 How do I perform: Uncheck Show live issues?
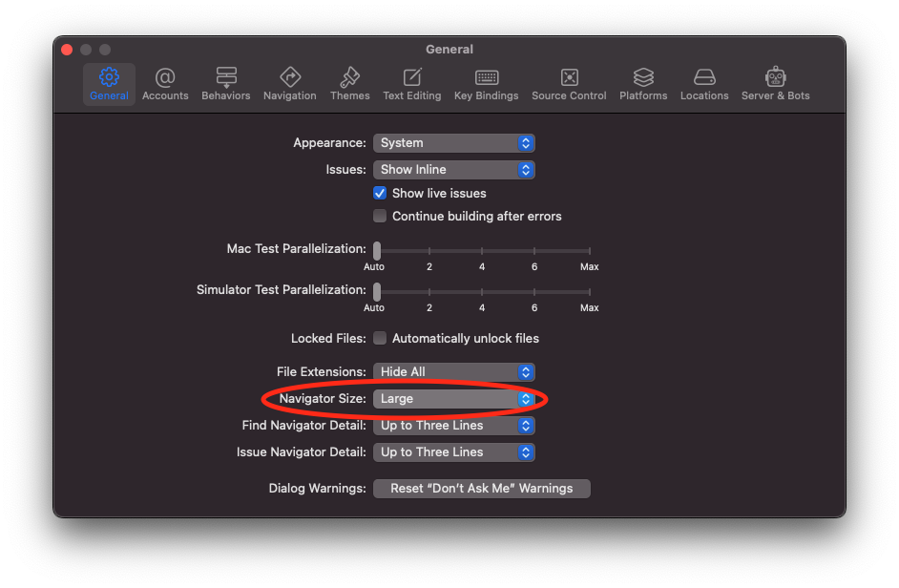[x=380, y=194]
